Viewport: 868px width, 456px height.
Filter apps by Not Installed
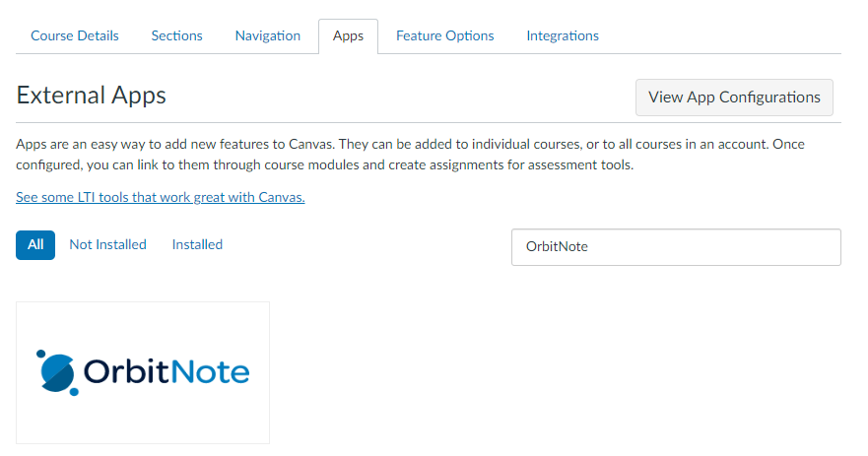click(x=107, y=244)
